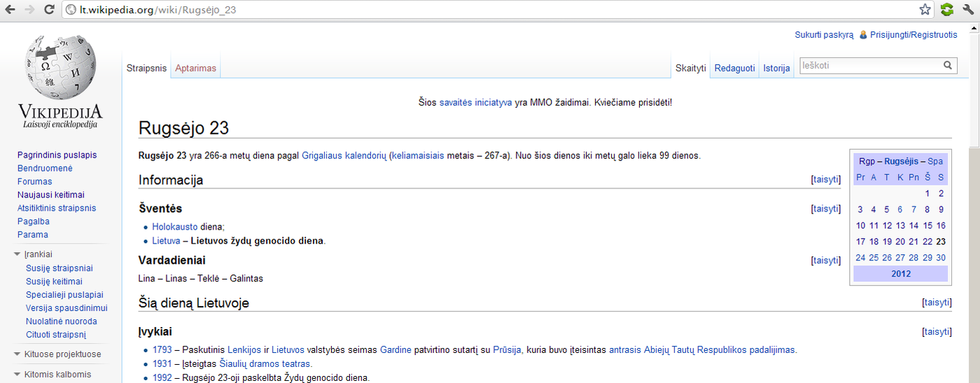
Task: Select 2012 in the calendar box
Action: [x=901, y=274]
